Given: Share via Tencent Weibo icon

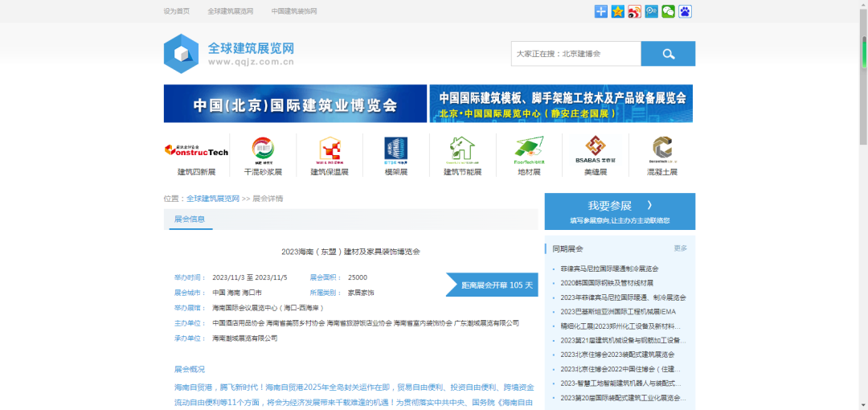Looking at the screenshot, I should pyautogui.click(x=652, y=11).
